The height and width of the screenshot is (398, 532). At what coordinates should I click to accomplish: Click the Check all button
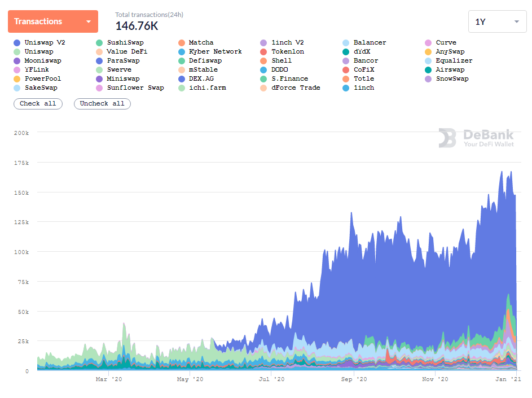(x=38, y=103)
